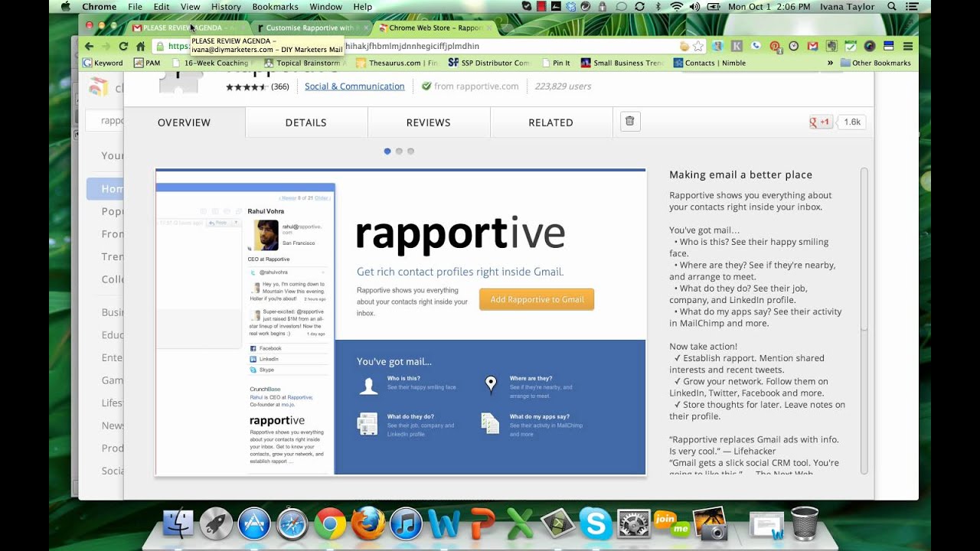Click the Bluetooth icon in menu bar
This screenshot has height=551, width=980.
tap(658, 7)
